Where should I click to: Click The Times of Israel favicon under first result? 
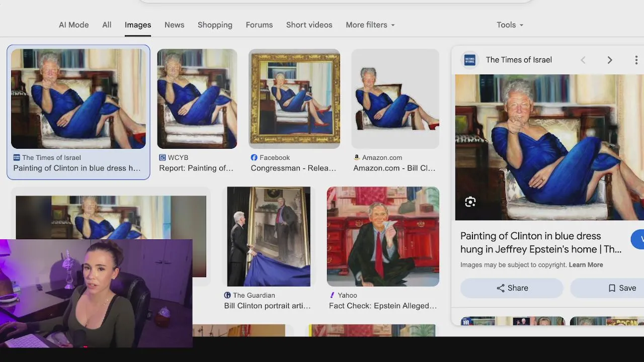pyautogui.click(x=17, y=157)
